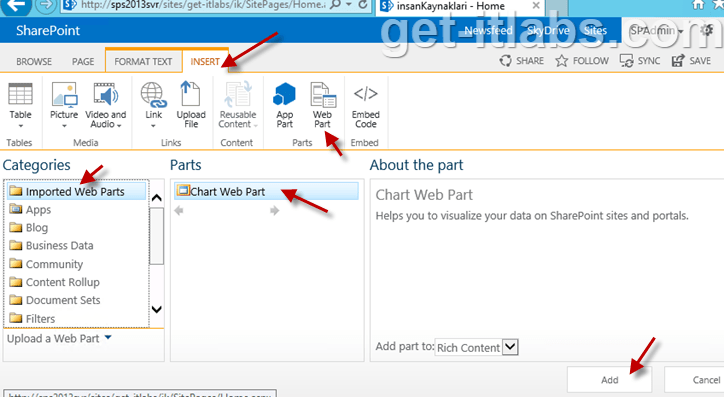Viewport: 725px width, 400px height.
Task: Open the address bar dropdown arrow
Action: [350, 5]
